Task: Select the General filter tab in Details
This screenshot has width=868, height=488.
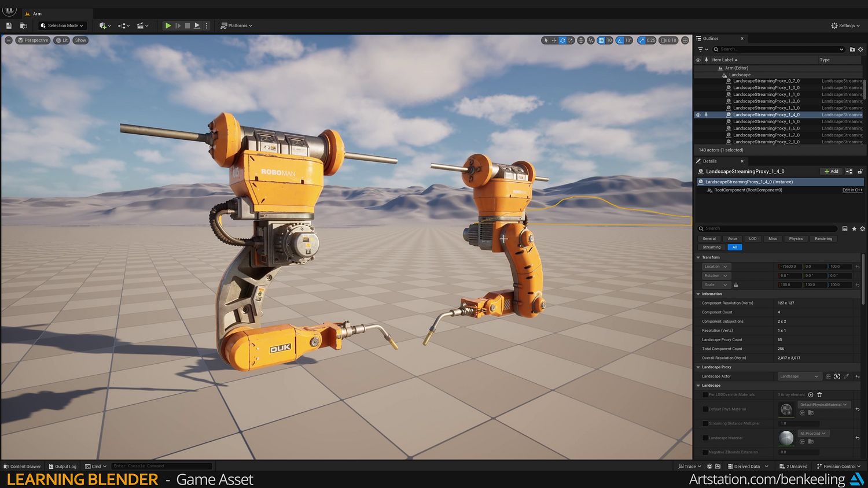Action: pos(709,239)
